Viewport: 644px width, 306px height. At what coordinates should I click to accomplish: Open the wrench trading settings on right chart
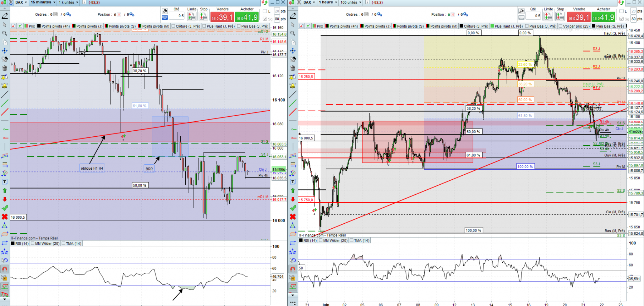pos(521,11)
